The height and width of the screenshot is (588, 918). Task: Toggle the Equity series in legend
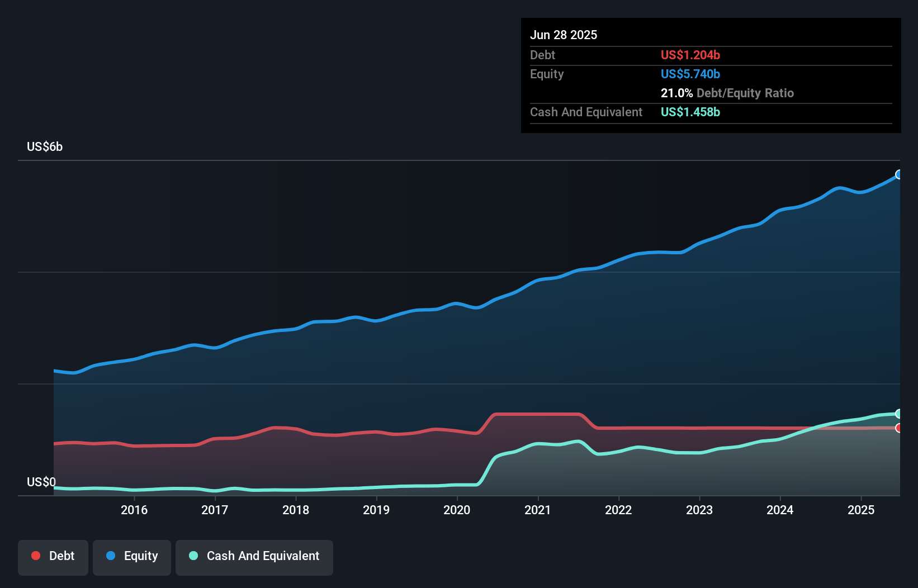pos(132,557)
